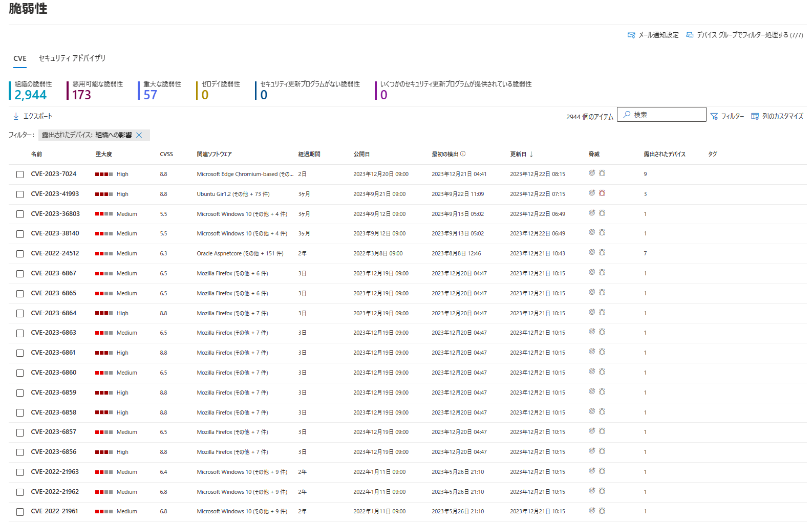The height and width of the screenshot is (522, 812).
Task: Click threat target icon for CVE-2022-21963
Action: pyautogui.click(x=592, y=471)
